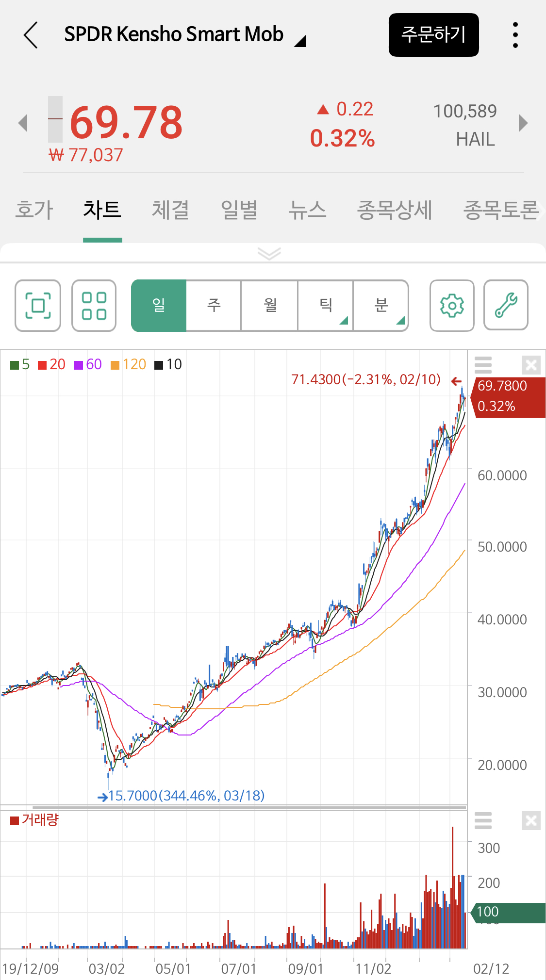
Task: Select the 주 weekly chart period
Action: click(x=214, y=306)
